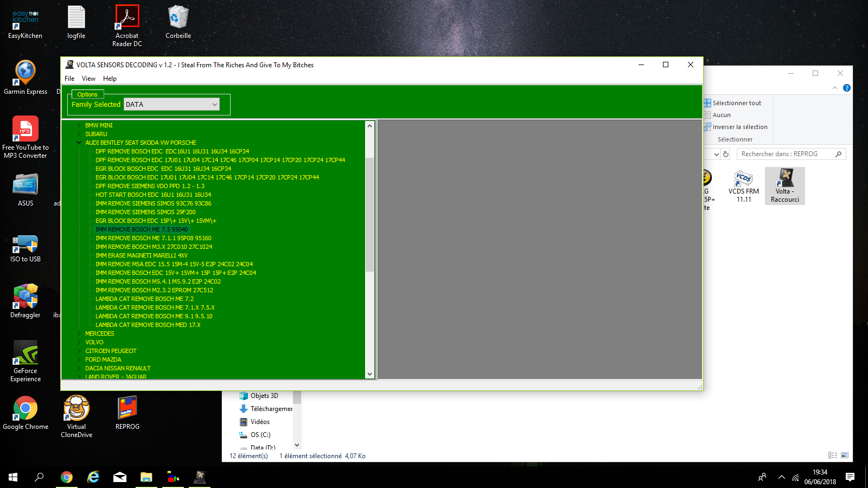
Task: Open the Garmin Express desktop shortcut
Action: [25, 73]
